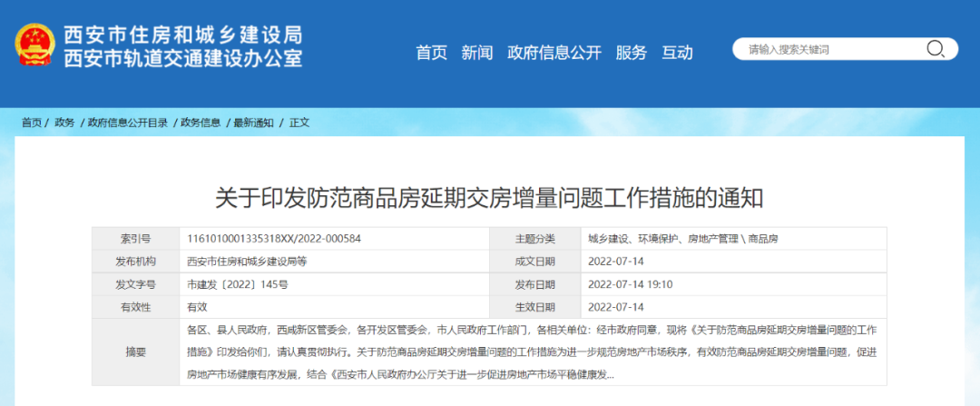Open the 互动 navigation menu item
Screen dimensions: 980x406
677,53
